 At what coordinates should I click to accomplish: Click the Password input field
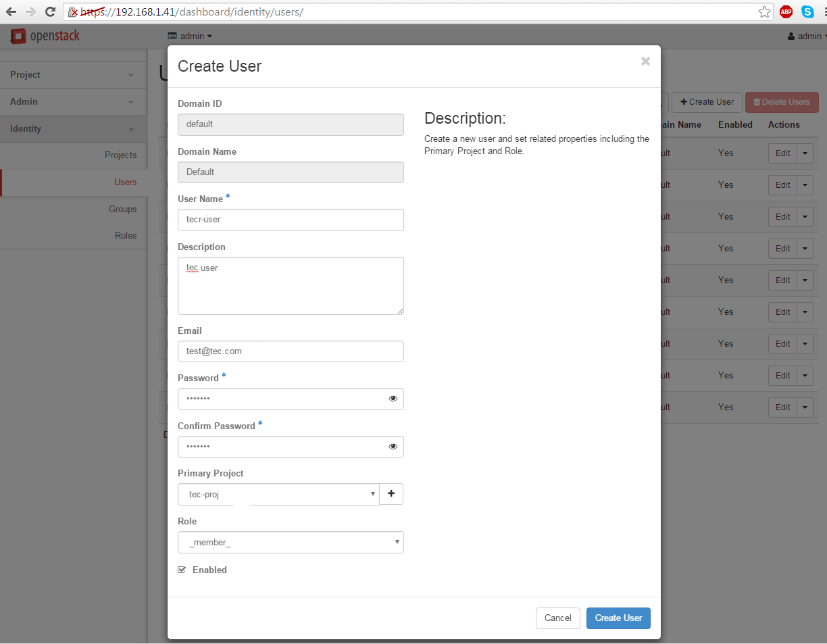(x=291, y=399)
